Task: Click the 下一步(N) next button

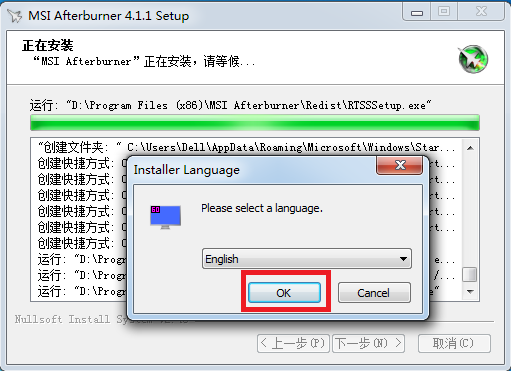Action: pyautogui.click(x=369, y=343)
